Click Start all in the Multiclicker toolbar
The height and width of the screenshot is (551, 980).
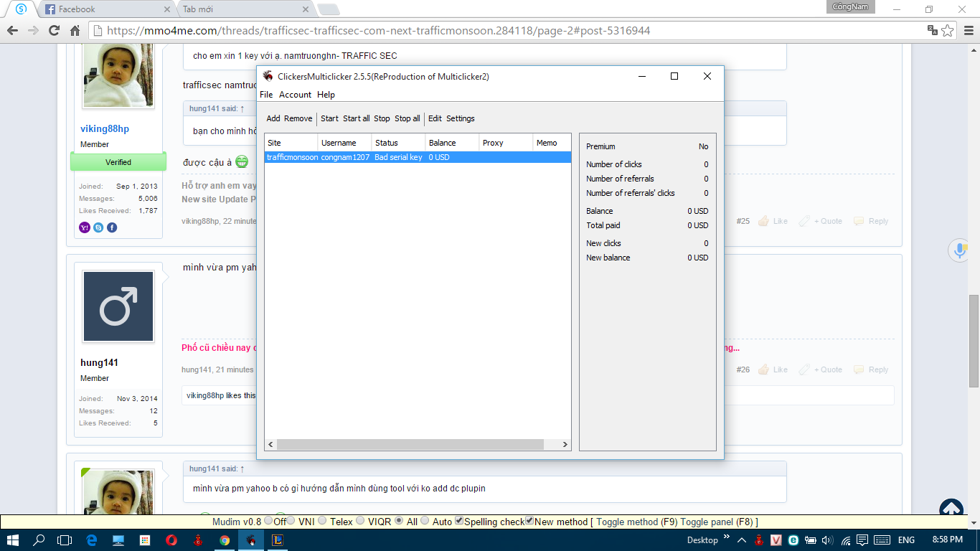point(357,118)
